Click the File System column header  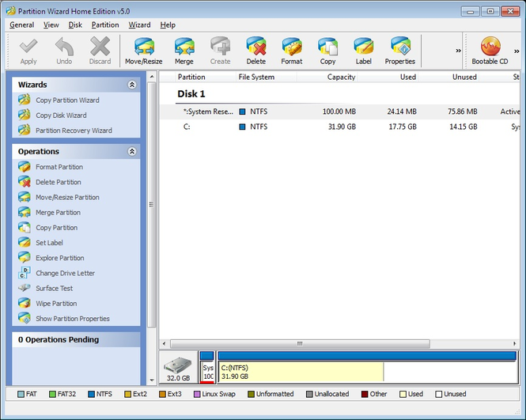click(x=267, y=77)
